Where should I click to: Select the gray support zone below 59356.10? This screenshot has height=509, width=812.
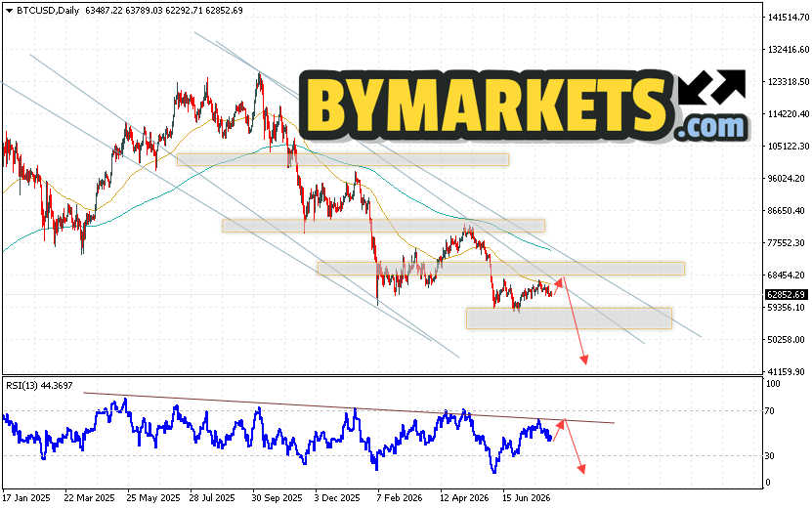569,318
